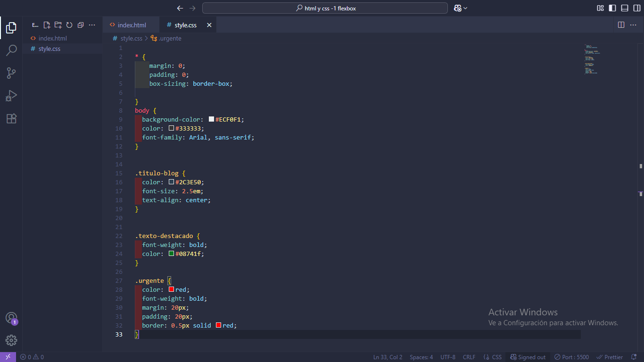
Task: Click the remote window indicator
Action: point(8,357)
